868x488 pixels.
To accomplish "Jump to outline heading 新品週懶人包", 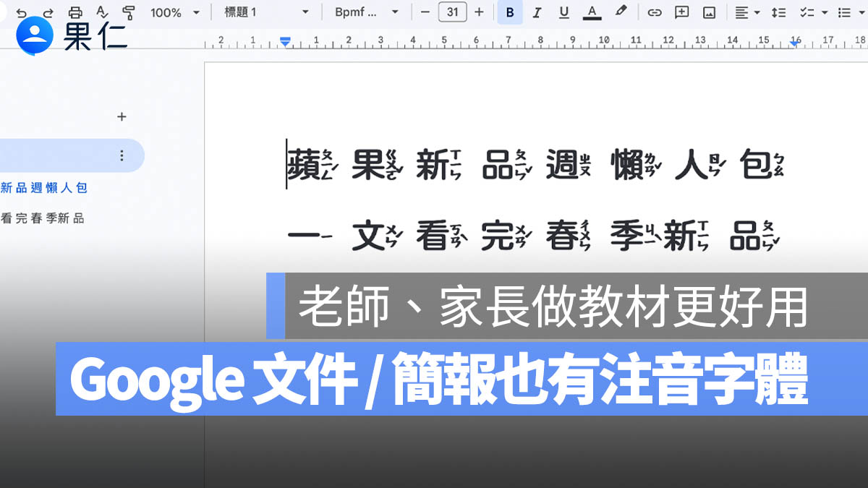I will pos(43,188).
